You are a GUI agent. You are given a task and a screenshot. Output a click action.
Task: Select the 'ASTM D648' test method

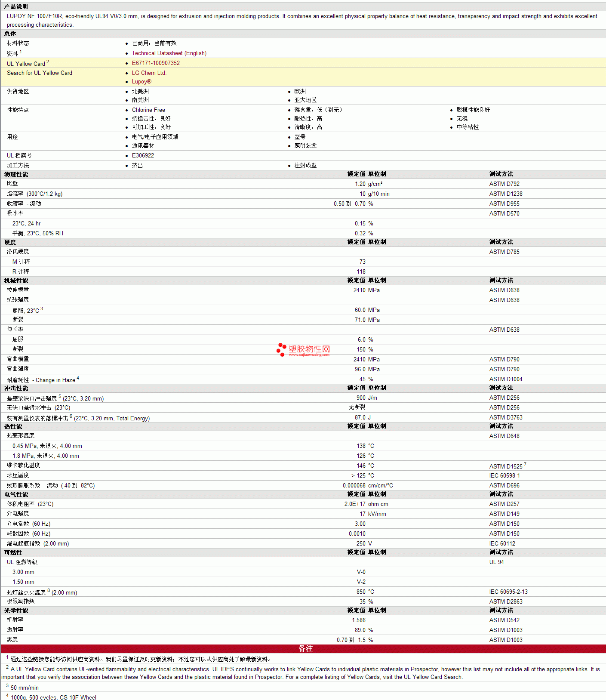pos(504,436)
